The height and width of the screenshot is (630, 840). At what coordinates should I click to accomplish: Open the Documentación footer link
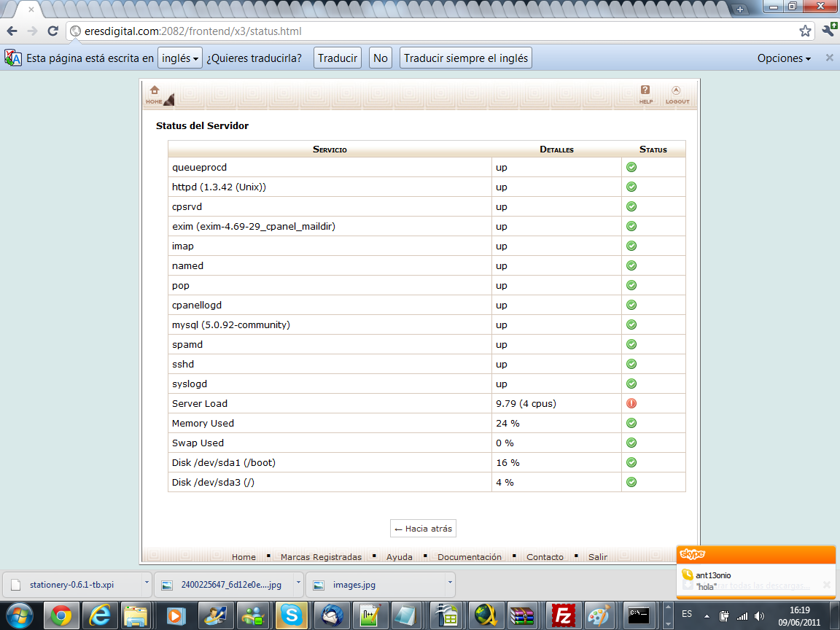tap(469, 557)
